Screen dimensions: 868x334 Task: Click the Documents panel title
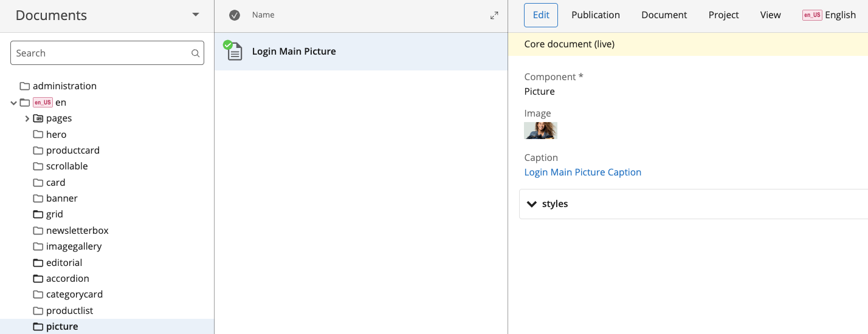coord(51,15)
